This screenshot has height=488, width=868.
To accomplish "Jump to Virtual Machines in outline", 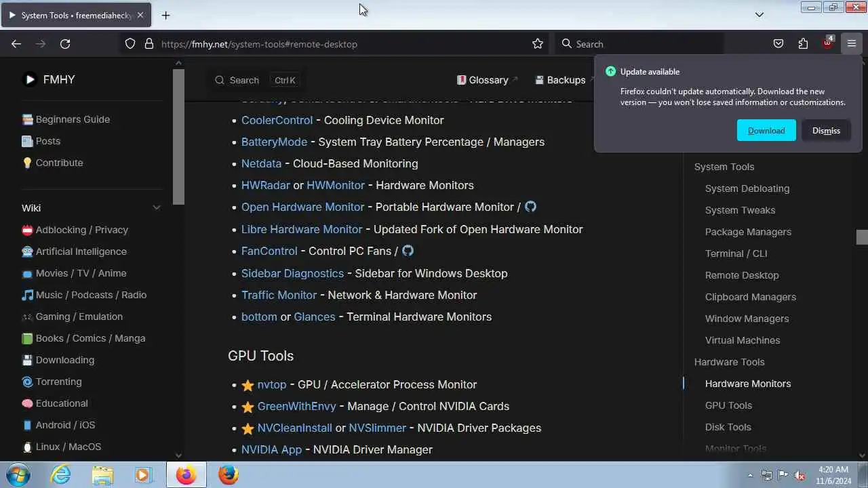I will tap(743, 340).
